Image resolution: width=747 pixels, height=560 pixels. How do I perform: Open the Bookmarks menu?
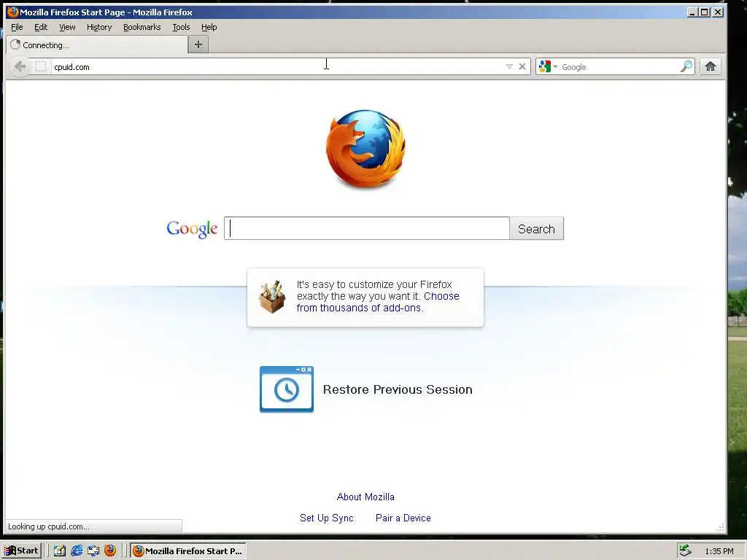point(142,27)
